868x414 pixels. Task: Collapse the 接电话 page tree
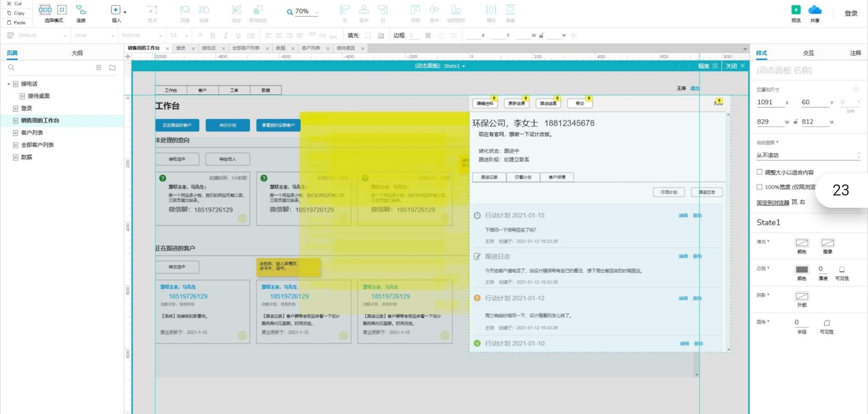click(x=8, y=84)
